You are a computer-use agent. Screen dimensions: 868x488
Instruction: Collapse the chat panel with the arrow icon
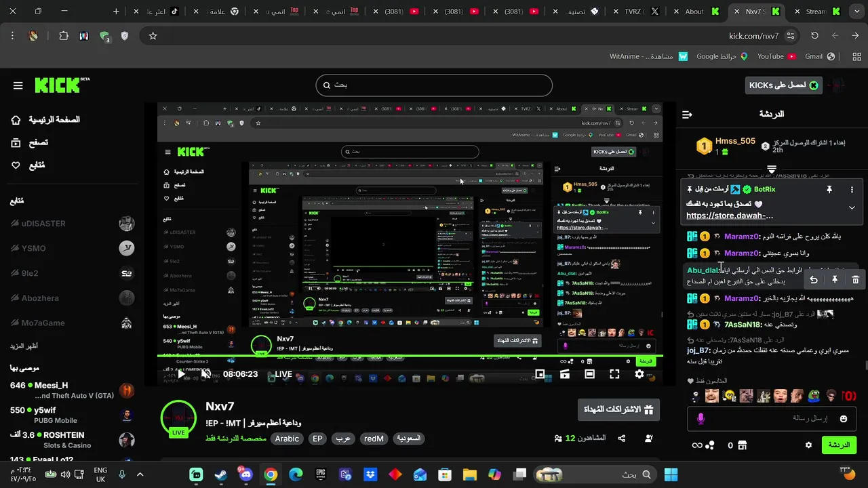coord(687,115)
